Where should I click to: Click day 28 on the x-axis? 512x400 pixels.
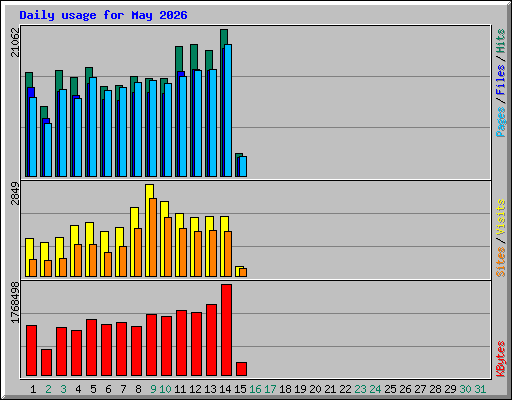click(x=435, y=389)
